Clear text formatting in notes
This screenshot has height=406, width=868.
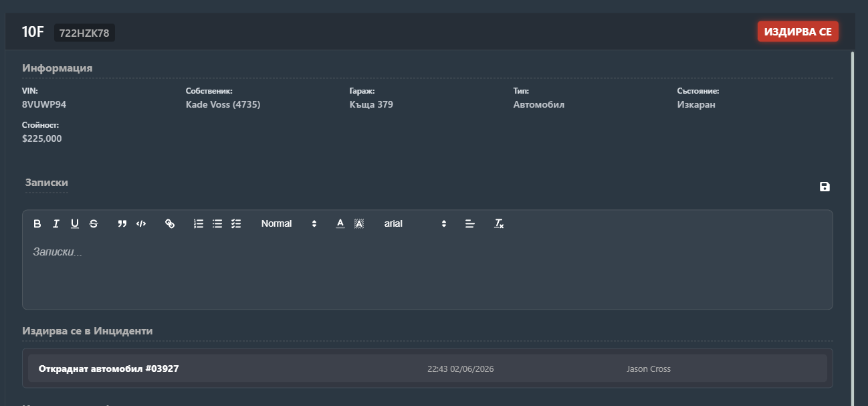[499, 224]
